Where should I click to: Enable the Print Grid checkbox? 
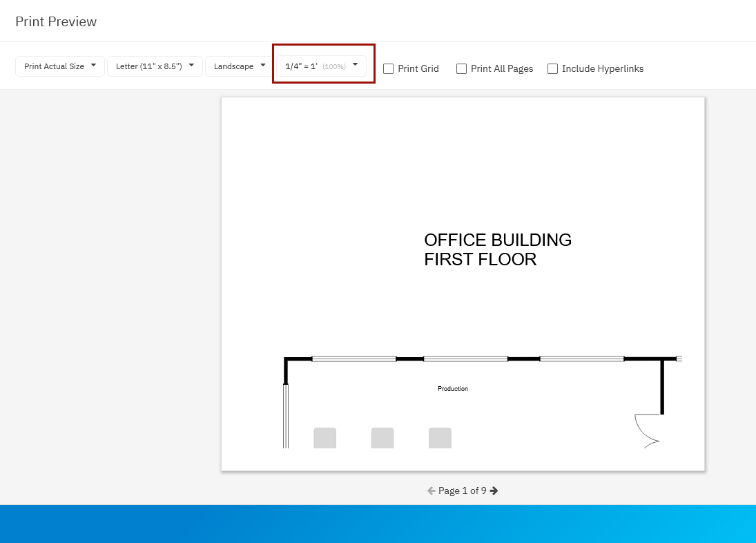tap(389, 69)
